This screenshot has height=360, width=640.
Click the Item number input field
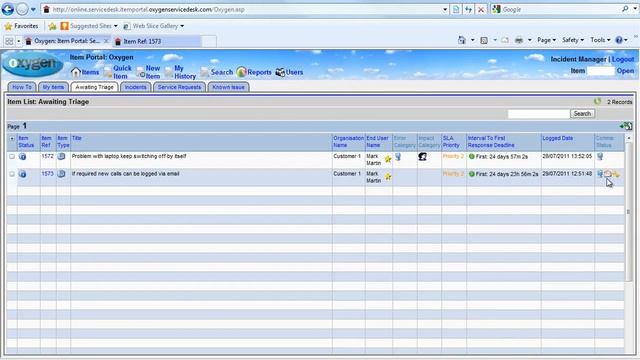coord(600,71)
